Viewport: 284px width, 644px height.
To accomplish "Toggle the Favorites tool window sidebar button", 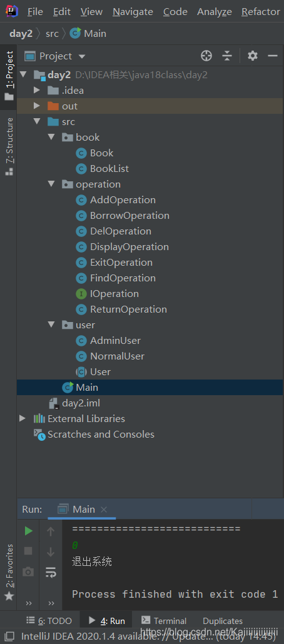I will tap(9, 573).
